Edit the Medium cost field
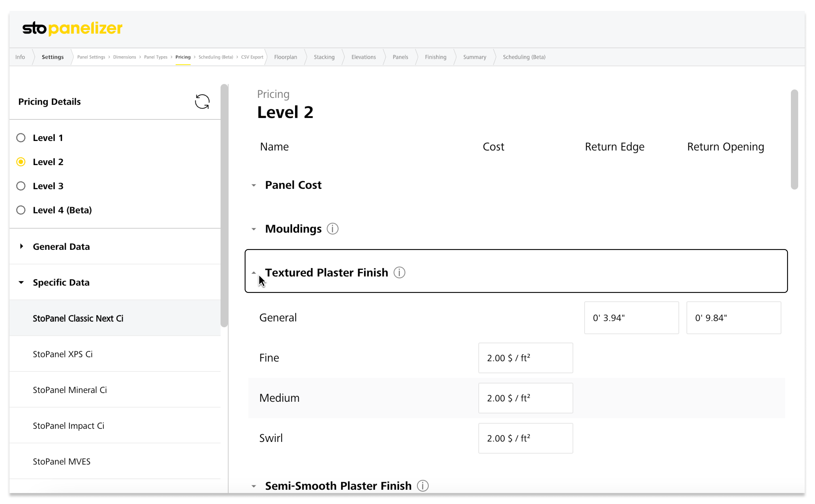The image size is (815, 504). click(526, 398)
